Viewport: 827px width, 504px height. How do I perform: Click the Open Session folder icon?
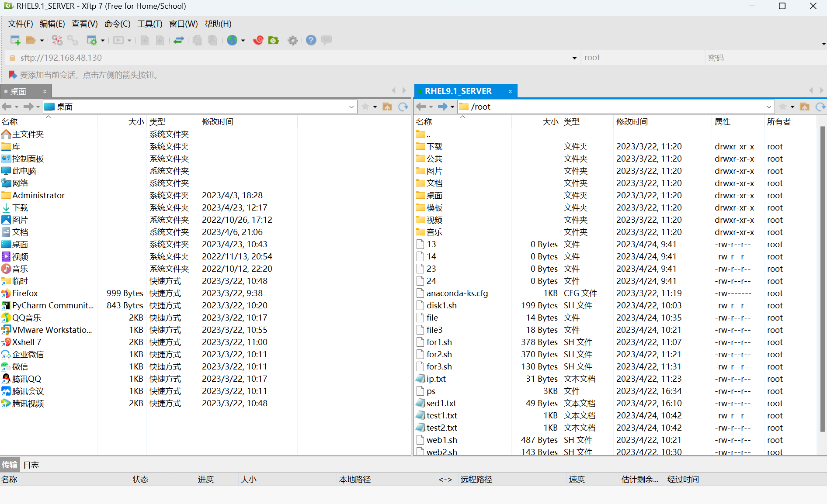click(31, 40)
